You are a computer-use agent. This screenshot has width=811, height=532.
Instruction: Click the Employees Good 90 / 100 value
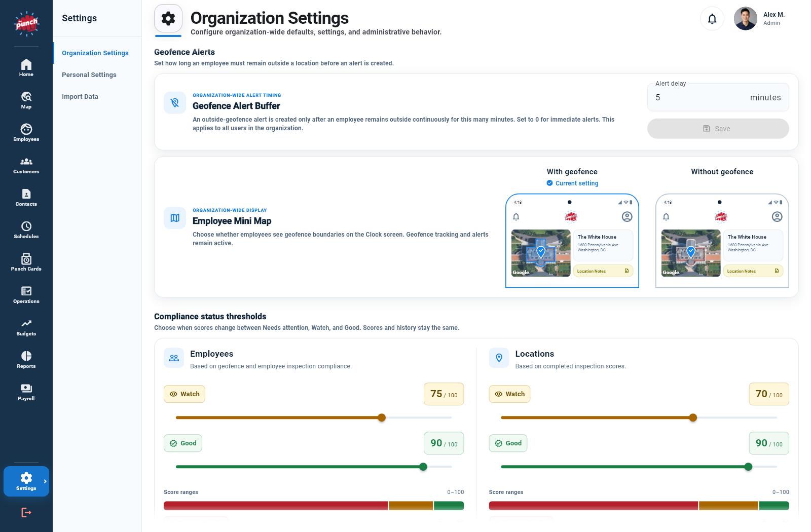[x=444, y=443]
